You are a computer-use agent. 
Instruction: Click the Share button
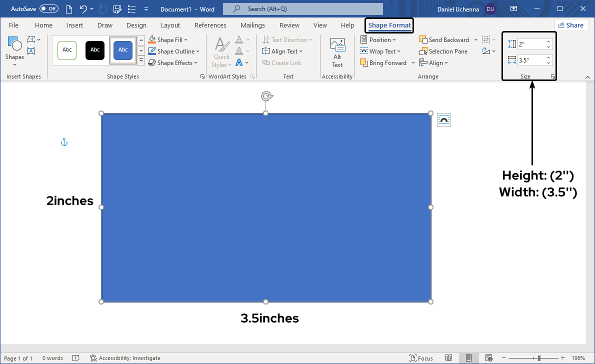pyautogui.click(x=570, y=25)
